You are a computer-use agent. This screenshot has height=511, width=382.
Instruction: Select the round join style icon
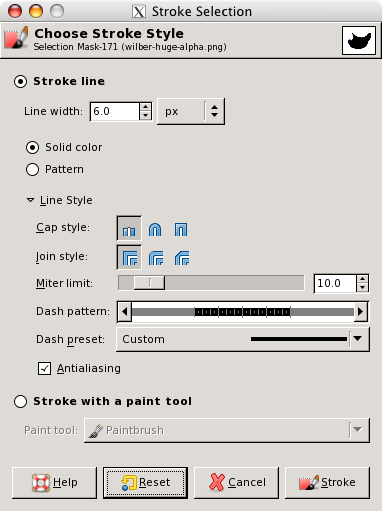(x=156, y=258)
